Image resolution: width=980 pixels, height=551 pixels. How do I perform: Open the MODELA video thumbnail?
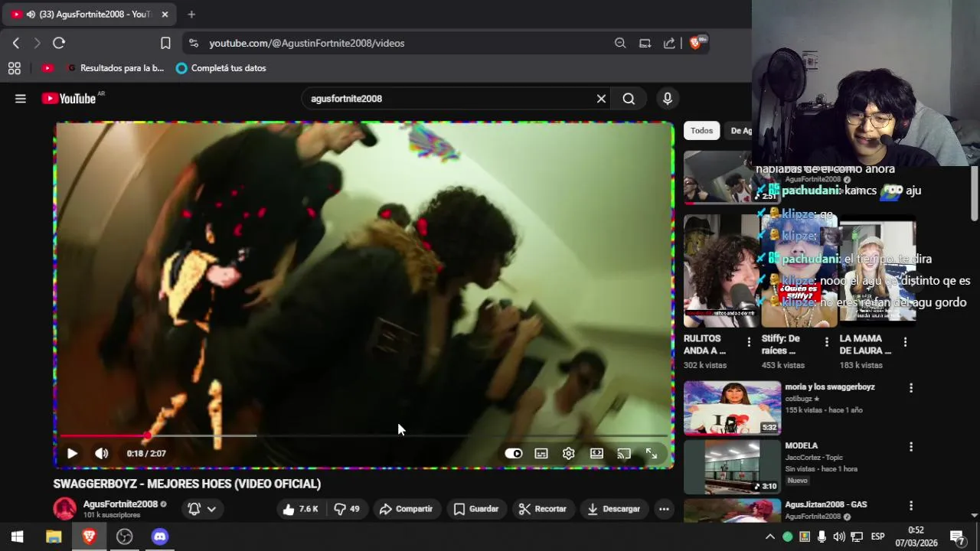[x=732, y=467]
